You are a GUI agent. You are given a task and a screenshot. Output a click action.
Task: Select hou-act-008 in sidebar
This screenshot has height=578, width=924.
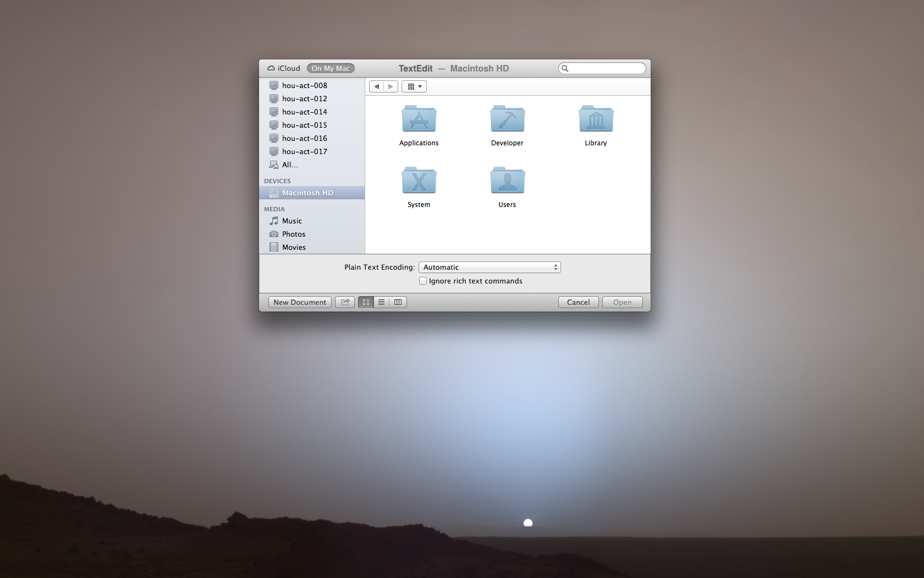(x=312, y=85)
